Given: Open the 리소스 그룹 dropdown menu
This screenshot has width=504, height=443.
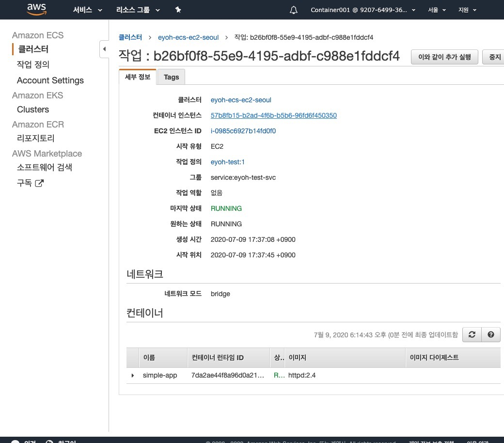Looking at the screenshot, I should tap(138, 10).
